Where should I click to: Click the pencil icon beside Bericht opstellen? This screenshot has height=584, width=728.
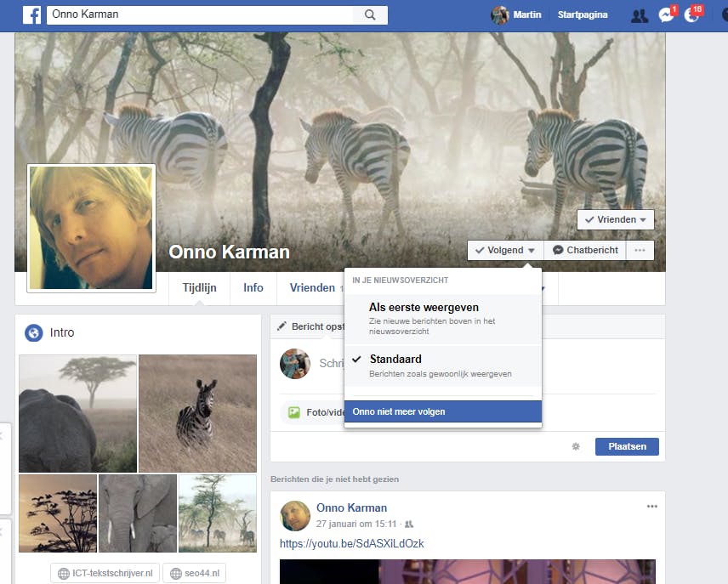coord(282,326)
